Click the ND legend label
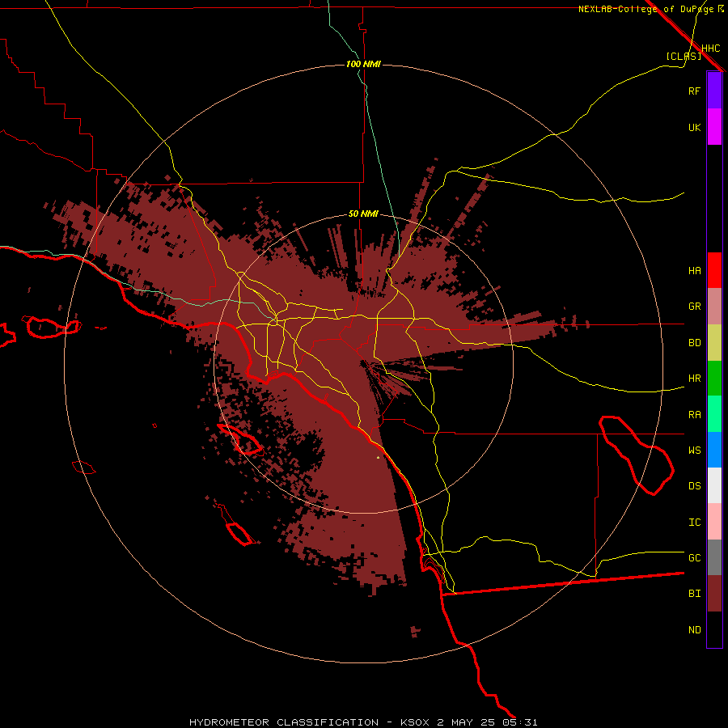 (x=694, y=630)
